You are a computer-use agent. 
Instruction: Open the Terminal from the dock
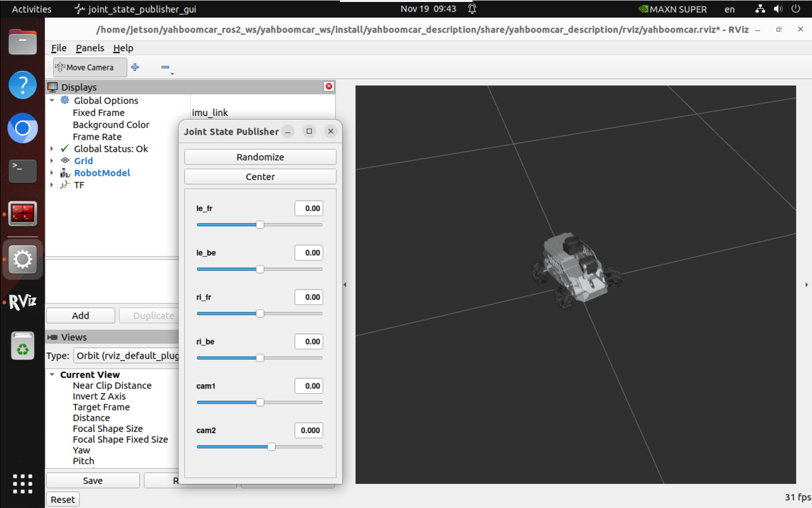point(23,171)
